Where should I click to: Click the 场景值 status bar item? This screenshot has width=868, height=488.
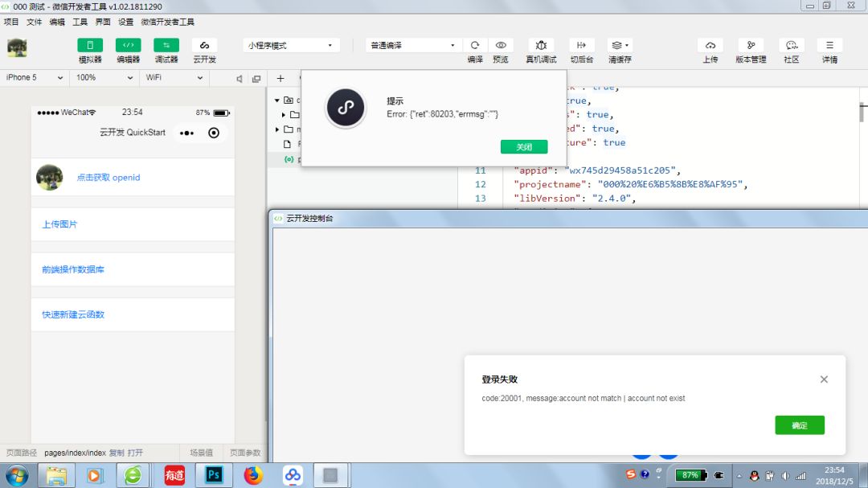click(201, 453)
